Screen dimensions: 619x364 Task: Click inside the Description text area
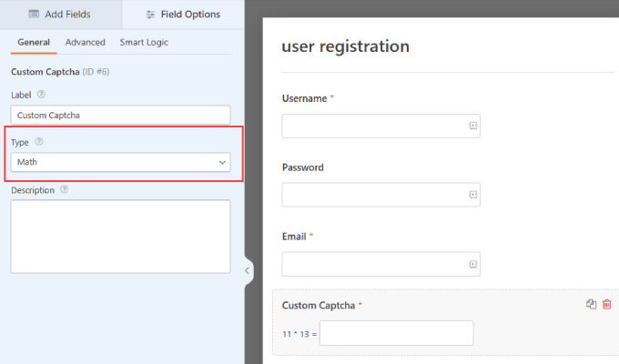coord(121,236)
